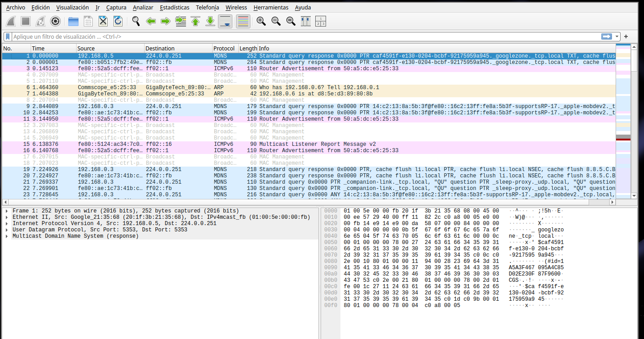Open the Wireless menu

236,7
